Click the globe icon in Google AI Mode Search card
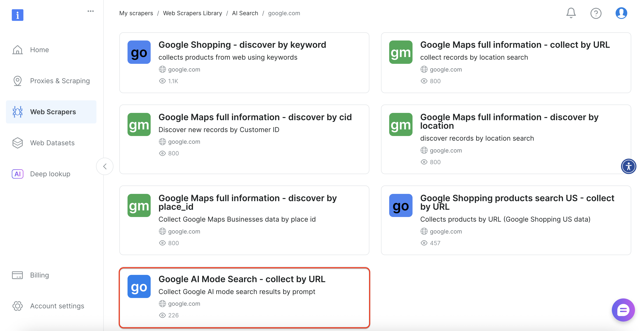The height and width of the screenshot is (331, 644). 162,304
